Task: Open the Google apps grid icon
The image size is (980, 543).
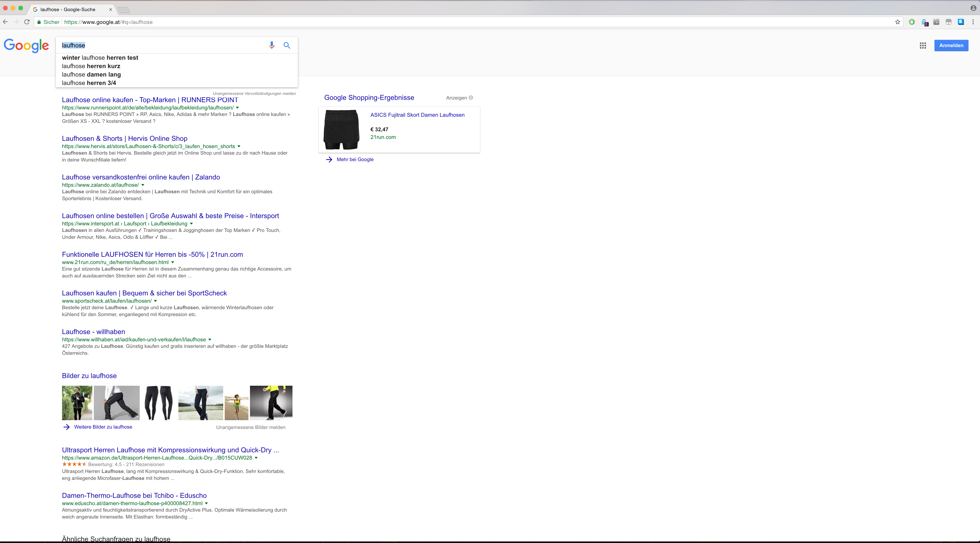Action: click(923, 46)
